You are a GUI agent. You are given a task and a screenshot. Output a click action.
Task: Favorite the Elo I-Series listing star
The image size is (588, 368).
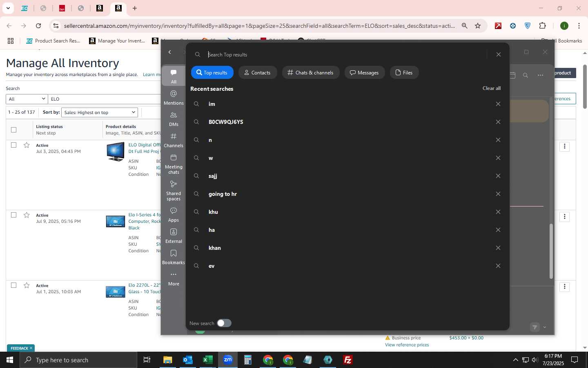tap(27, 215)
